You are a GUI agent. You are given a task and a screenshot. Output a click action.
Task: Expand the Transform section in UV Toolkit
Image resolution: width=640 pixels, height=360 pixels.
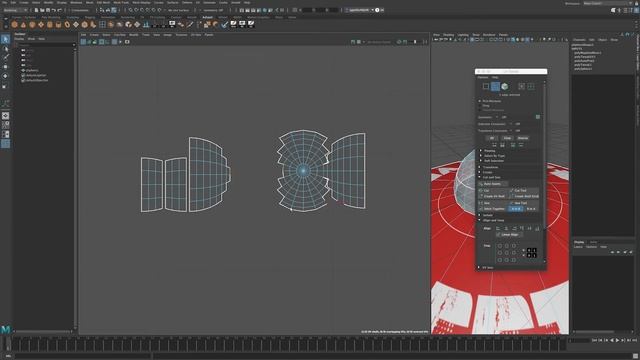pyautogui.click(x=479, y=167)
